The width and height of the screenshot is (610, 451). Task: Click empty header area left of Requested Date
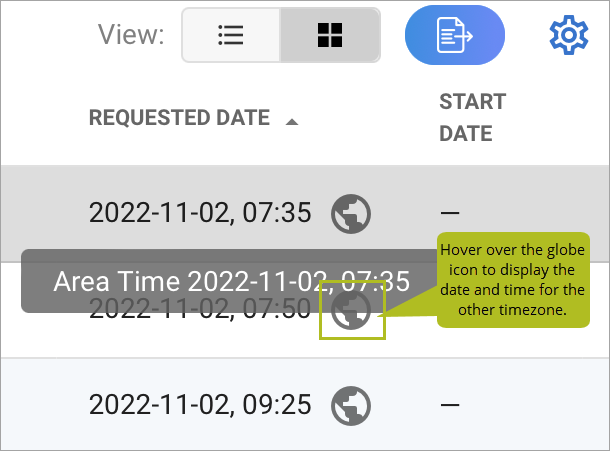click(x=45, y=118)
